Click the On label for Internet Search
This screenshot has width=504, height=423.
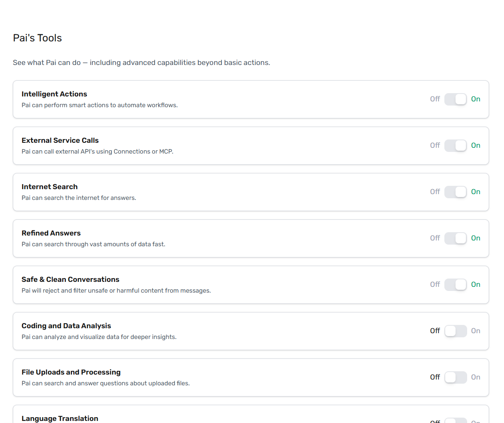coord(476,192)
